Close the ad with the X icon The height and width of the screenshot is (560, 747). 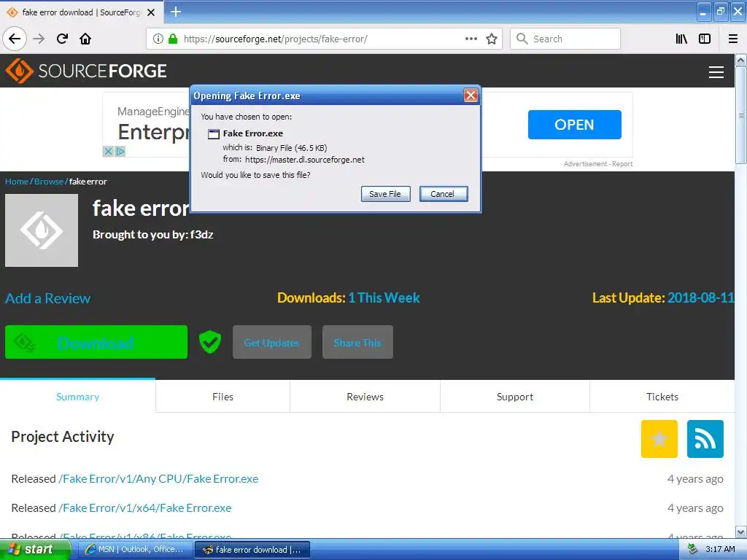[x=108, y=152]
